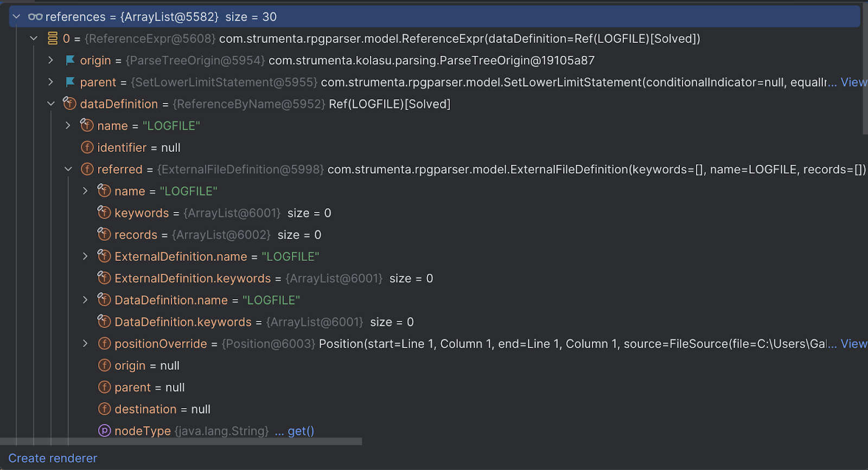Screen dimensions: 868x470
Task: Expand ExternalDefinition.name node
Action: 86,256
